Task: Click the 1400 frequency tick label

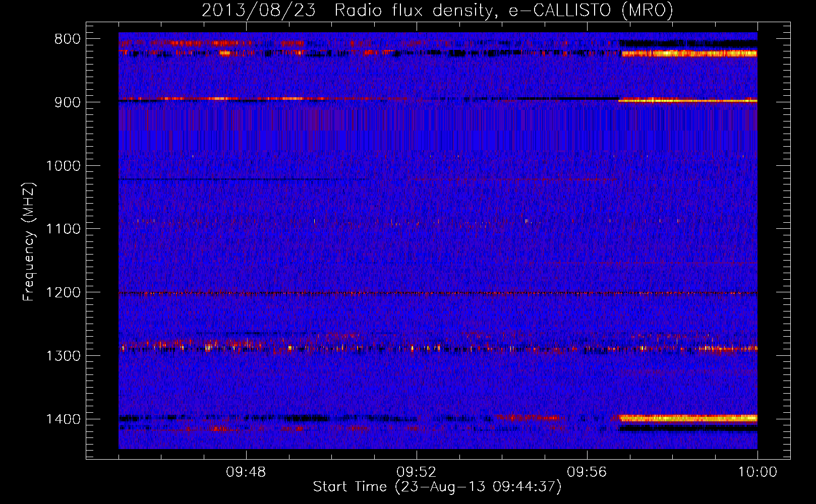Action: pyautogui.click(x=63, y=420)
